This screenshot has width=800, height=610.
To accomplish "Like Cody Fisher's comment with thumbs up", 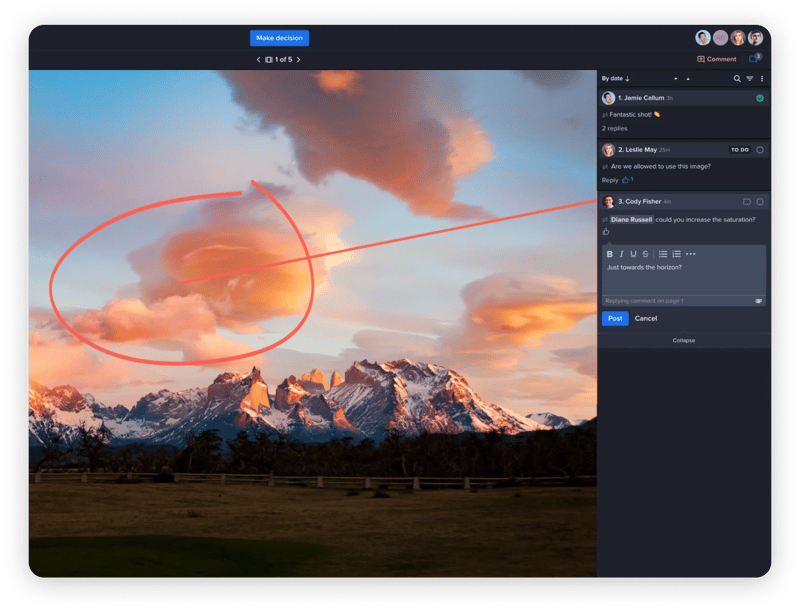I will [x=606, y=231].
